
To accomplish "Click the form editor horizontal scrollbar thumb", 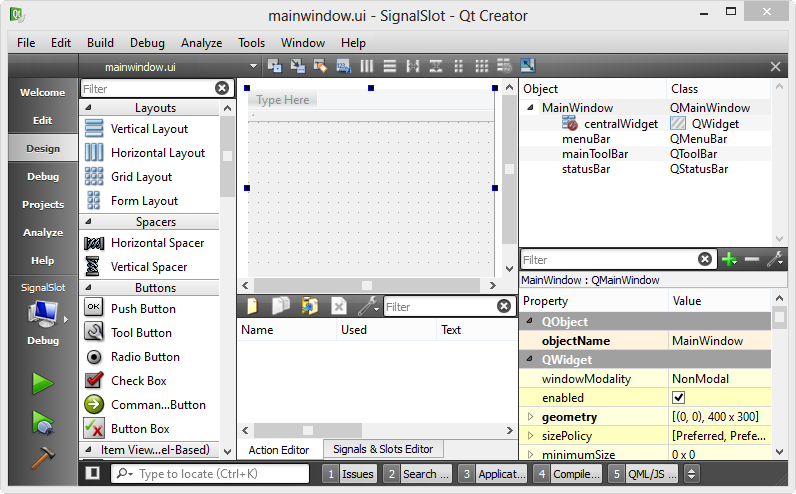I will (x=367, y=285).
